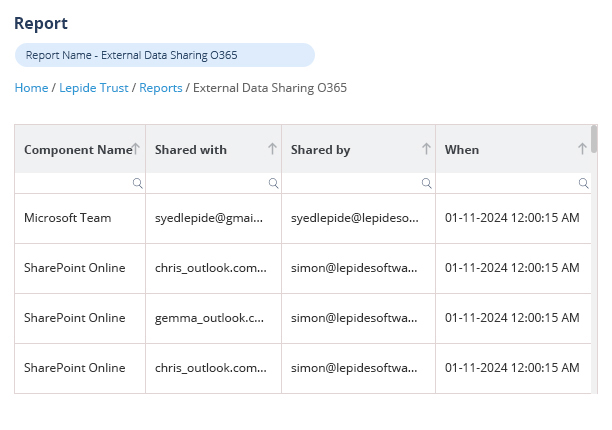Click the Shared with column header
Screen dimensions: 612x430
coord(213,149)
